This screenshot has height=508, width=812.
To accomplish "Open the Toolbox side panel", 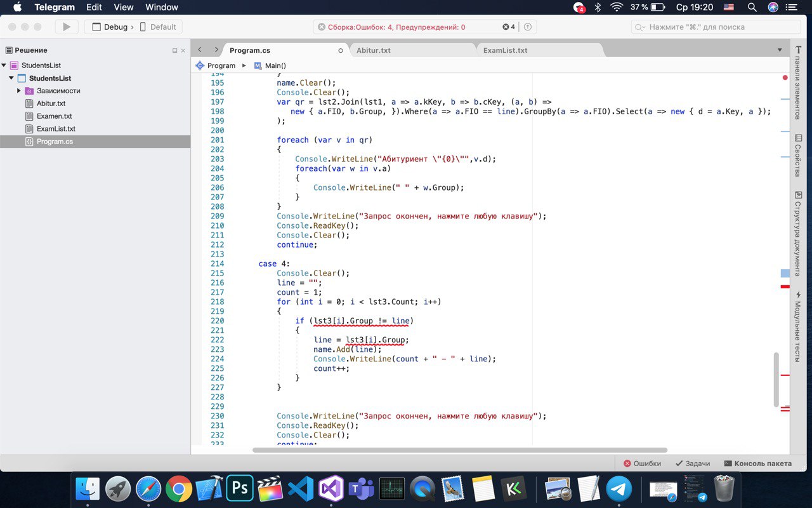I will (797, 87).
